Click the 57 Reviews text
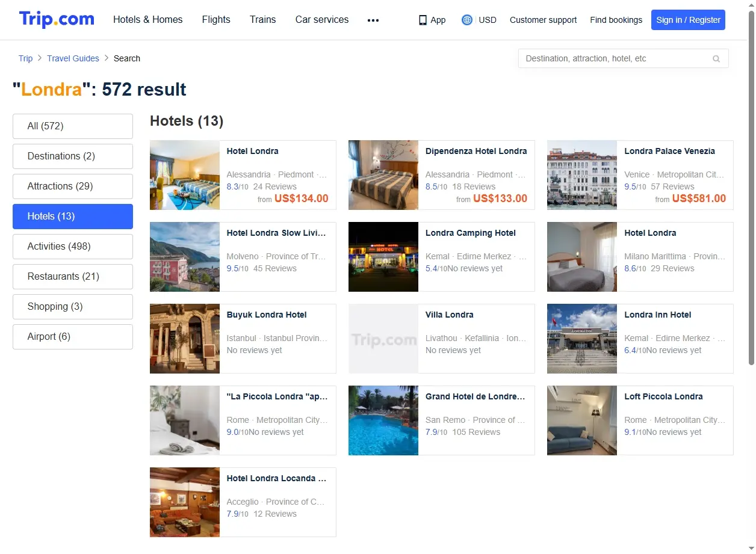This screenshot has height=554, width=756. point(672,186)
